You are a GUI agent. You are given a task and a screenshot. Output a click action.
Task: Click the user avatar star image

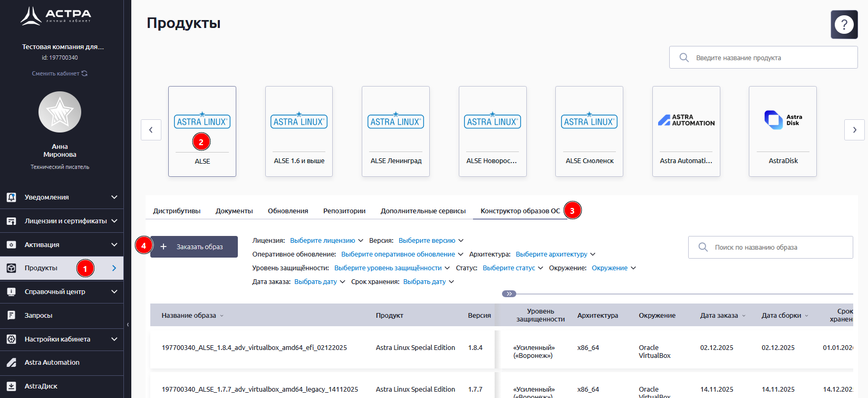(x=60, y=112)
